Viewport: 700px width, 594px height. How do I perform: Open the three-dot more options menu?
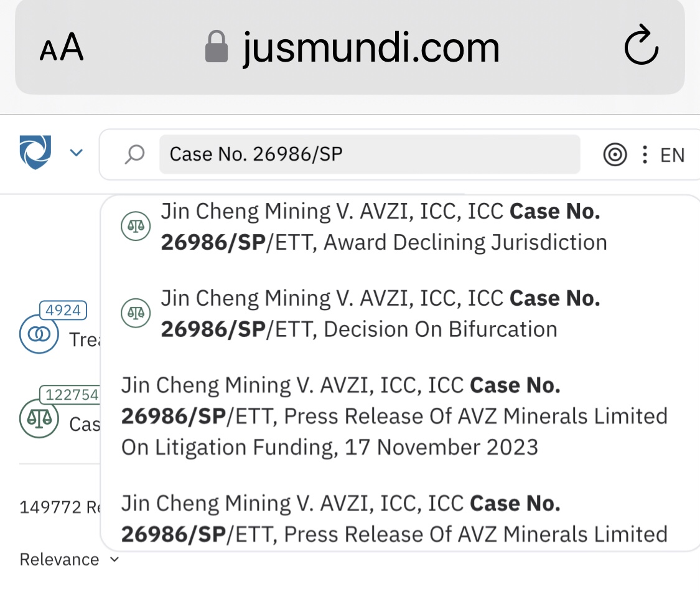pos(645,154)
